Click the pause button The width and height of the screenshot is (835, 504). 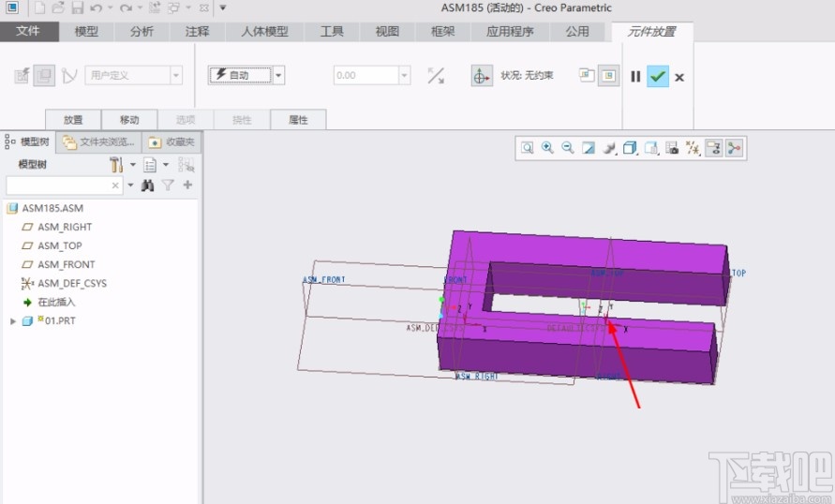635,77
